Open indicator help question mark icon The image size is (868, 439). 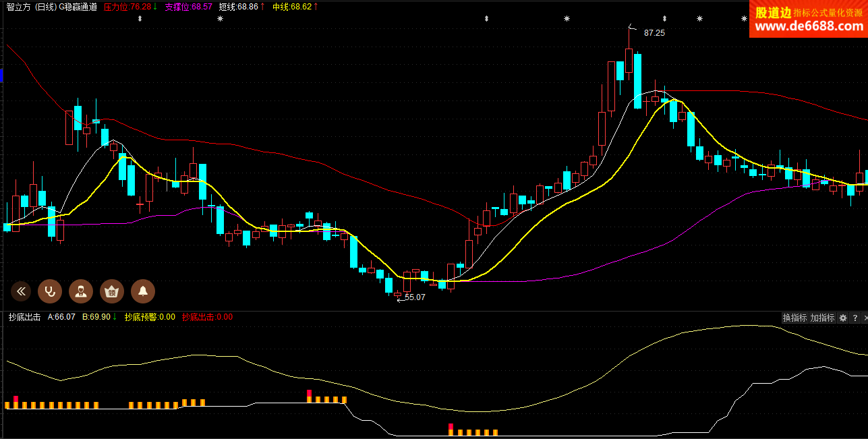(x=855, y=318)
